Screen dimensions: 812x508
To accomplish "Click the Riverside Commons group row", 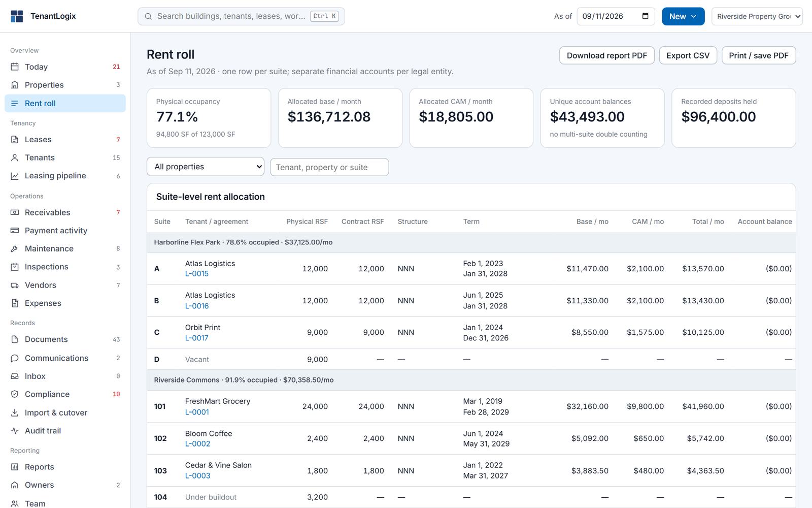I will point(471,380).
